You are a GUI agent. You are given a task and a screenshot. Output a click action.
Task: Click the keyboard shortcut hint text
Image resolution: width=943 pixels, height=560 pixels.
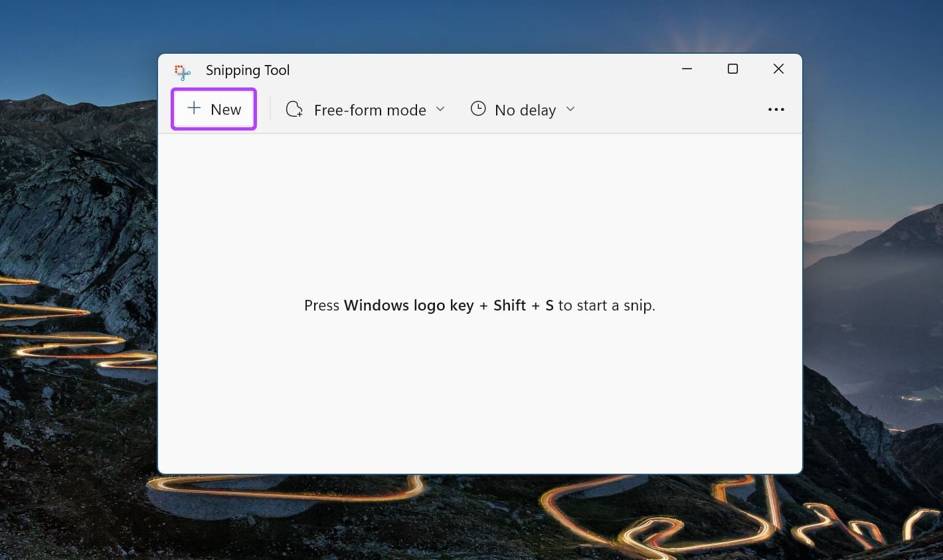pyautogui.click(x=479, y=305)
